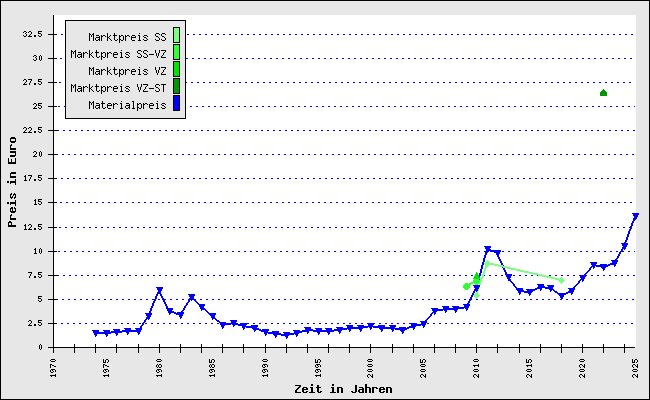Click the Marktpreis SS legend color swatch
650x400 pixels.
tap(176, 36)
